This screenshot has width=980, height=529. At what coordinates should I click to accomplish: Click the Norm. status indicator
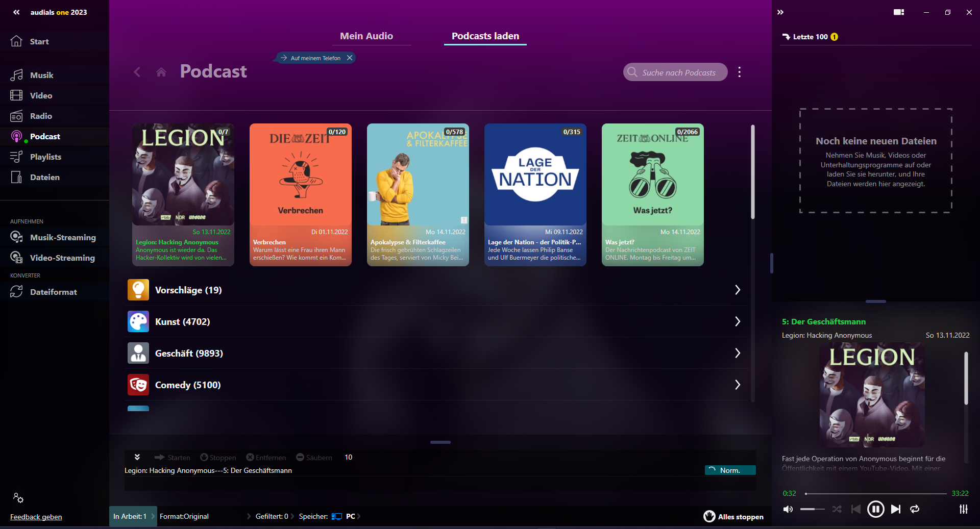pos(730,470)
